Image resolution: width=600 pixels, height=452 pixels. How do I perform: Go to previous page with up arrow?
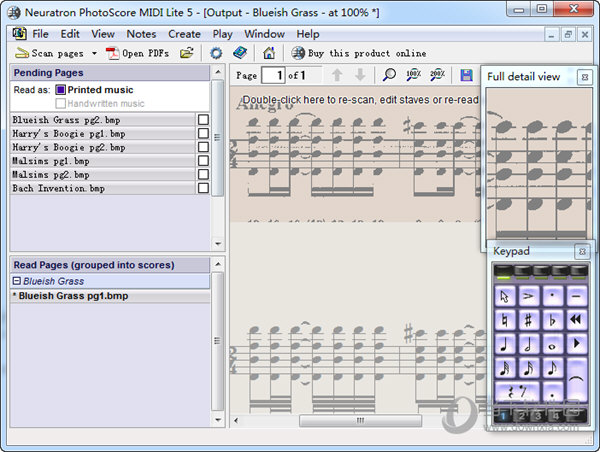(337, 75)
